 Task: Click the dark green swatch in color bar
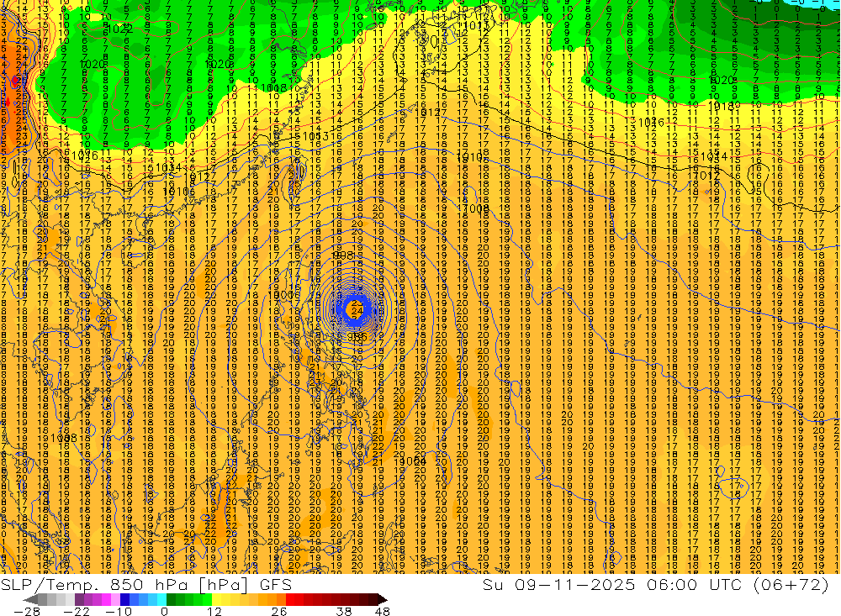click(x=171, y=600)
